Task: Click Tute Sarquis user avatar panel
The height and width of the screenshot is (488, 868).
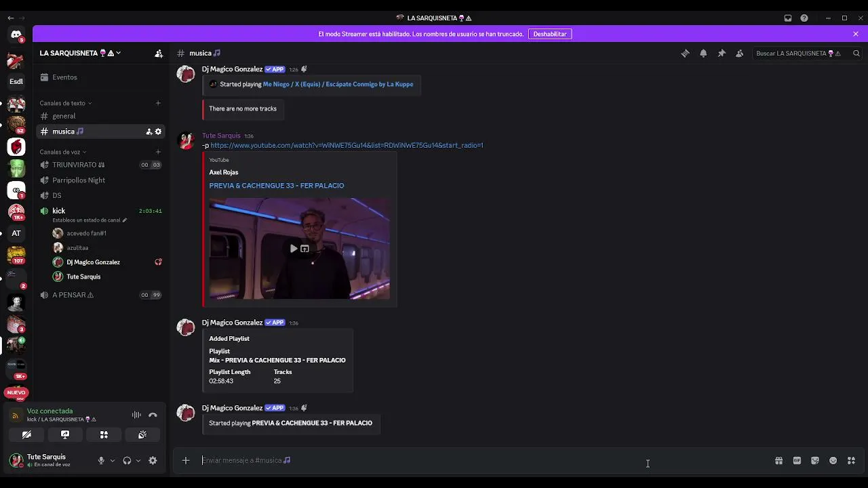Action: (x=47, y=460)
